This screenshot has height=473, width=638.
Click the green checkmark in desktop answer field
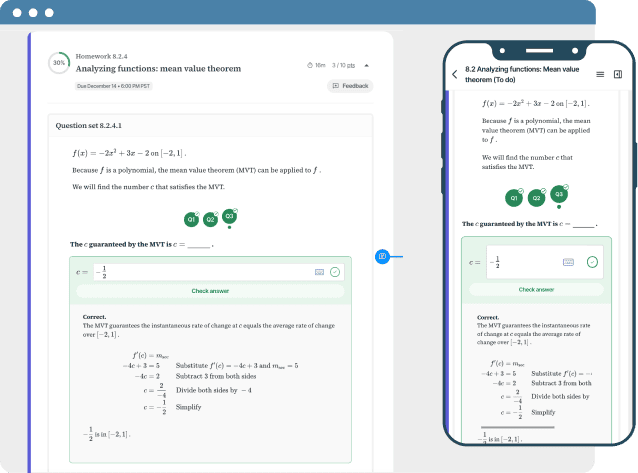[335, 272]
